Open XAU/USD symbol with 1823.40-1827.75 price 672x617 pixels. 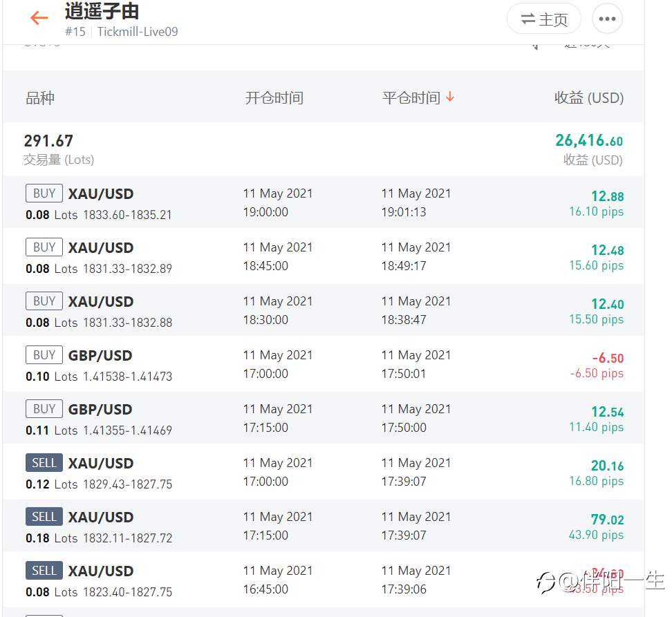point(101,571)
